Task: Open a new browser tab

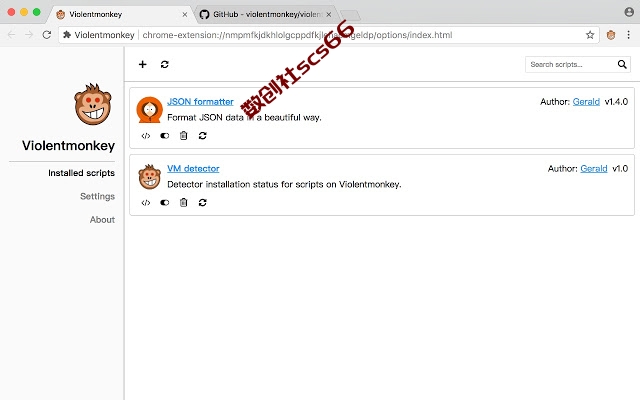Action: coord(350,15)
